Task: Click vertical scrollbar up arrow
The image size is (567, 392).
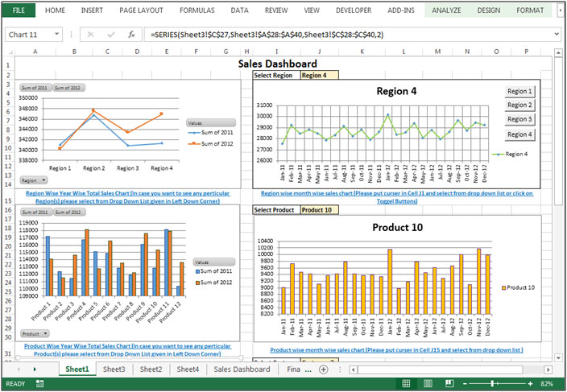Action: (x=558, y=54)
